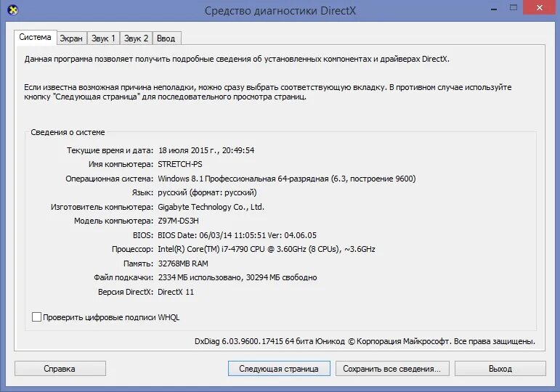The width and height of the screenshot is (560, 392).
Task: Click the Операционная система label
Action: [109, 179]
